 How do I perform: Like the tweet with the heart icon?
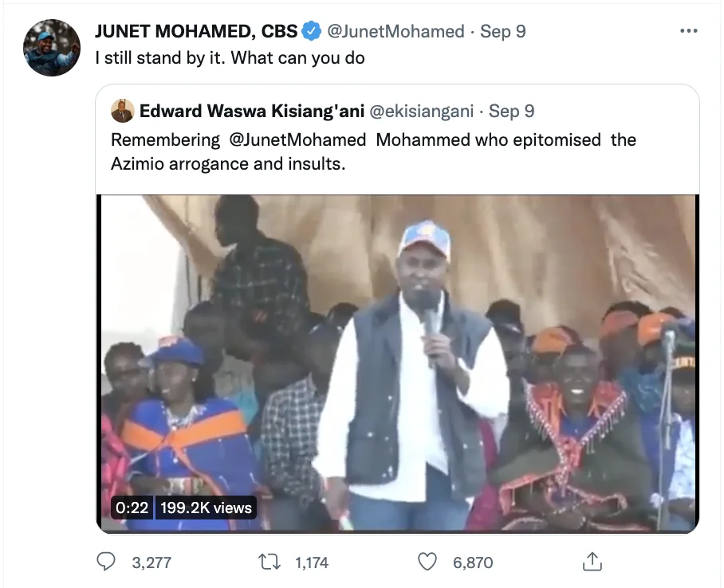427,563
